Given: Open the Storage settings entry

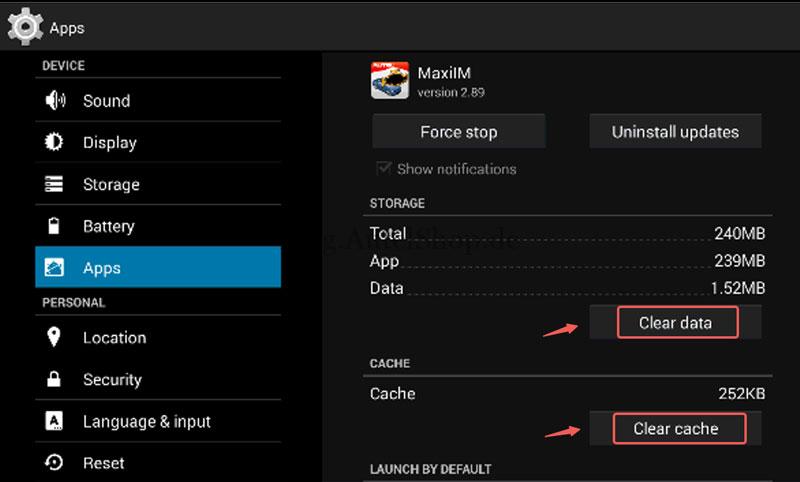Looking at the screenshot, I should click(111, 185).
